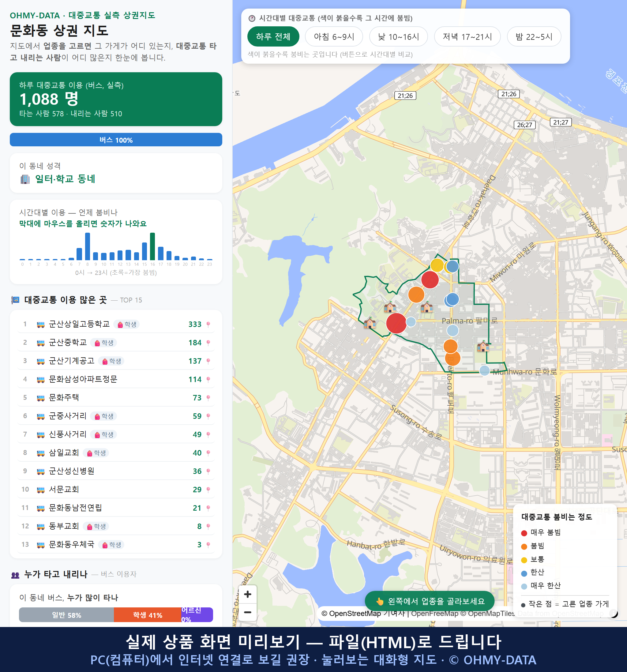Click the bus icon of 군산중학교

(40, 343)
